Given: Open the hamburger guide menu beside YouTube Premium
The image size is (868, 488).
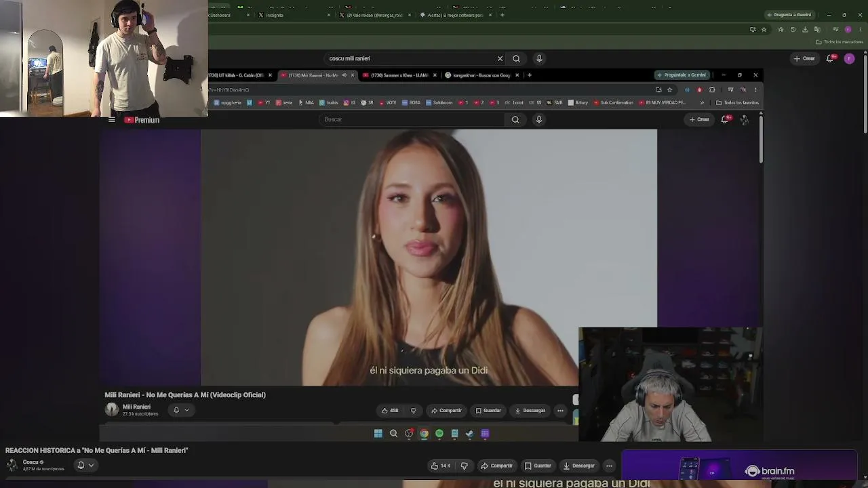Looking at the screenshot, I should pyautogui.click(x=112, y=120).
